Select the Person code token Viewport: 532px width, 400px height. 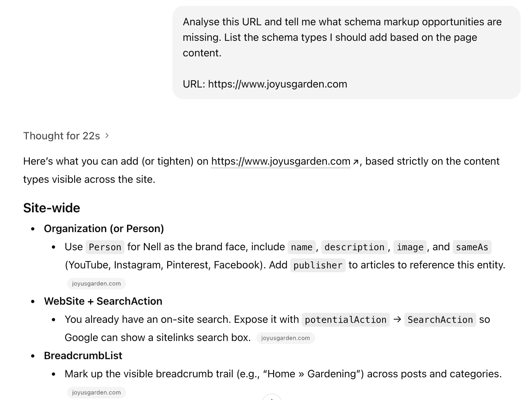tap(105, 247)
